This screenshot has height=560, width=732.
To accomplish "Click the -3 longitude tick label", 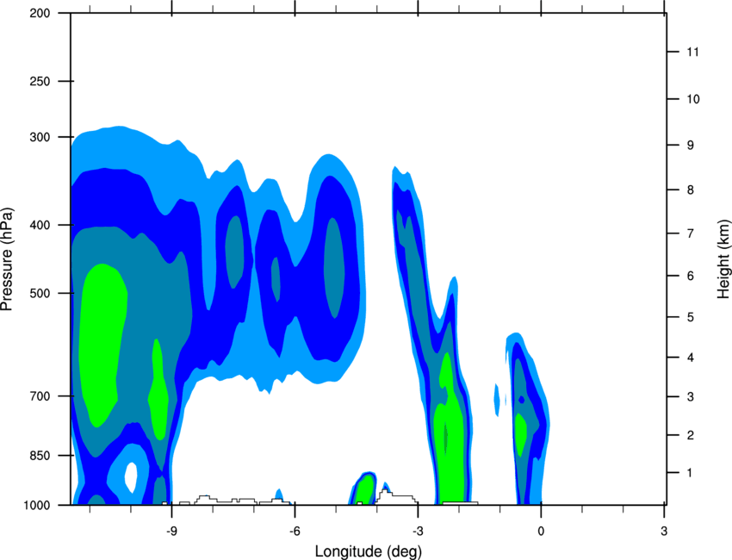I will tap(418, 531).
